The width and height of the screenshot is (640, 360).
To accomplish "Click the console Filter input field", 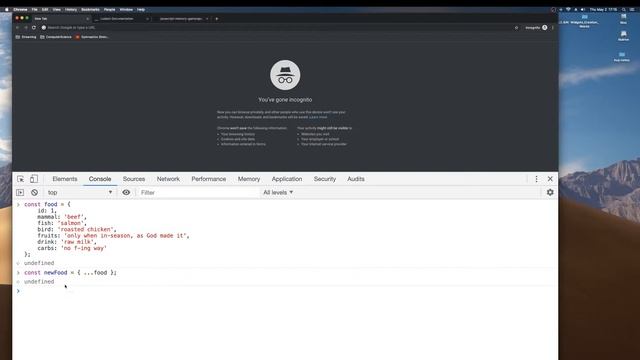I will [198, 192].
